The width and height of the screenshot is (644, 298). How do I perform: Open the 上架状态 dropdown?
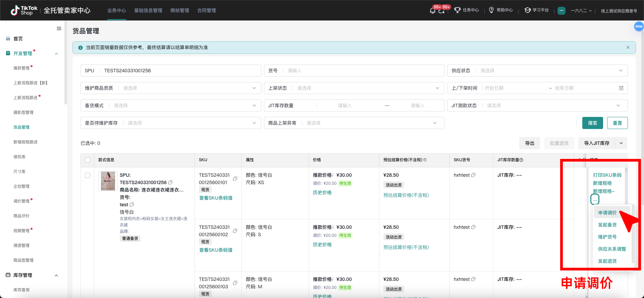point(354,88)
